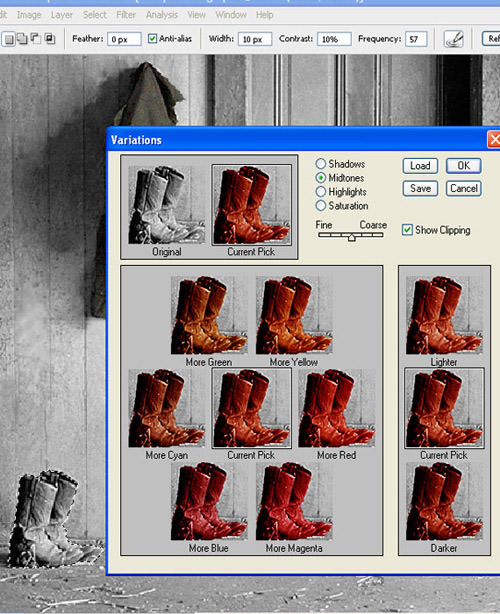The image size is (500, 614).
Task: Open the Analysis menu
Action: pyautogui.click(x=162, y=15)
